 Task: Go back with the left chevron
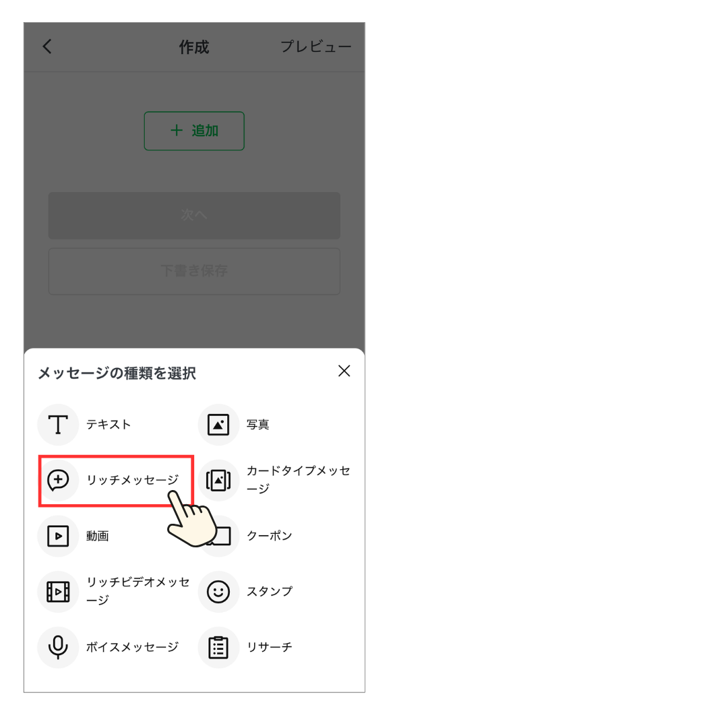click(x=47, y=47)
